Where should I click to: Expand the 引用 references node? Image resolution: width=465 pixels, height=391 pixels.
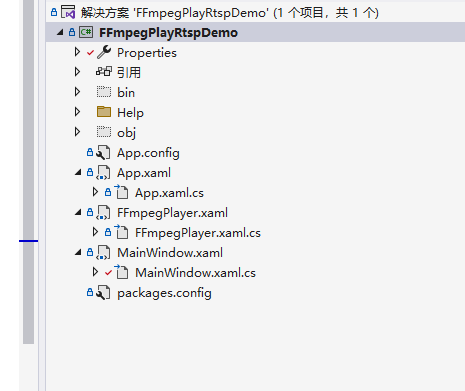[77, 72]
